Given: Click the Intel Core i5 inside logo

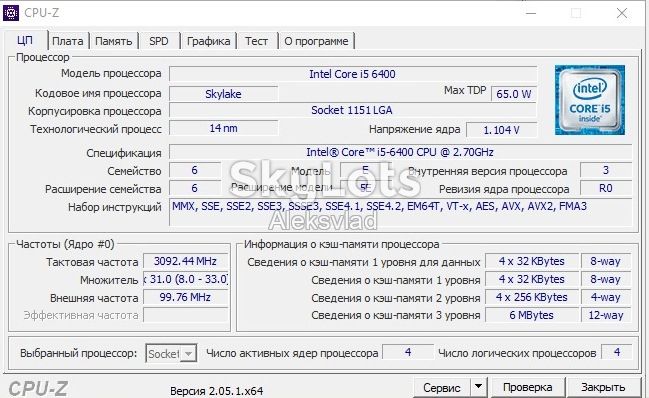Looking at the screenshot, I should (590, 100).
